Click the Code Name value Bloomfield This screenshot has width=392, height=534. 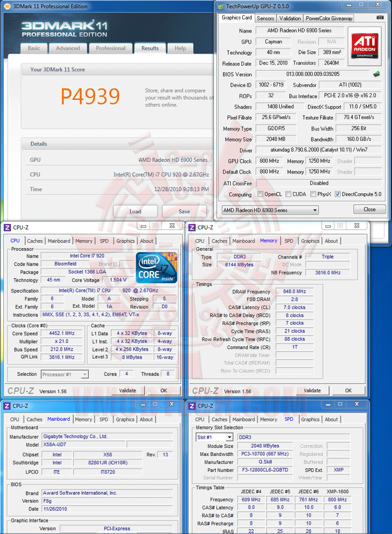pos(65,264)
